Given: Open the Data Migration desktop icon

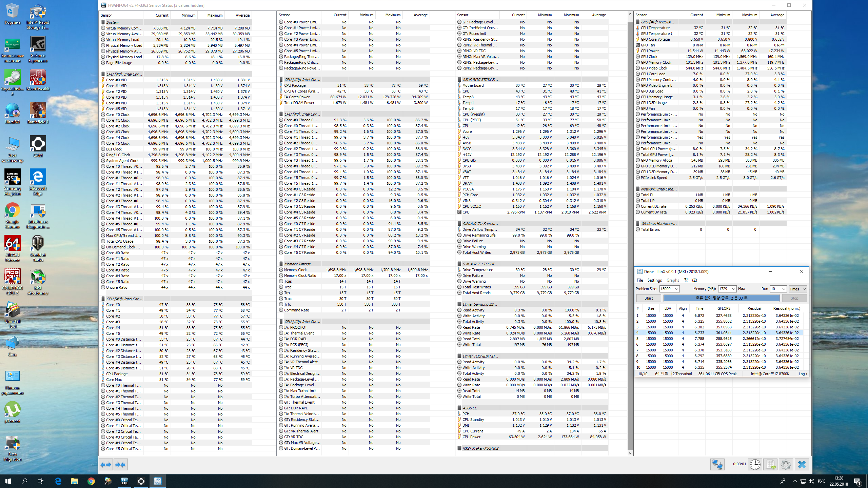Looking at the screenshot, I should (x=13, y=448).
